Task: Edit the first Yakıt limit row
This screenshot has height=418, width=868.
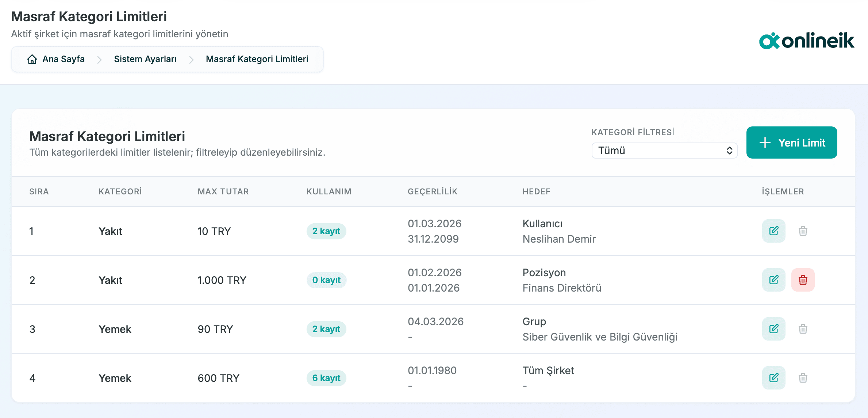Action: pos(773,231)
